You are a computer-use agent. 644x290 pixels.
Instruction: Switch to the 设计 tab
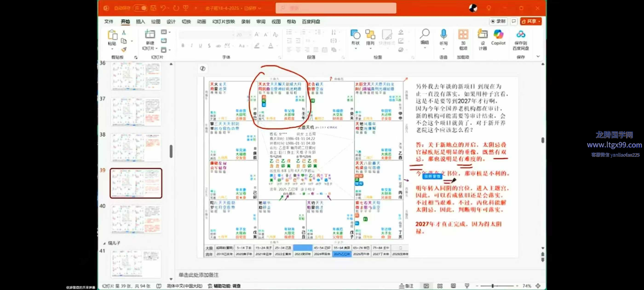click(x=171, y=21)
